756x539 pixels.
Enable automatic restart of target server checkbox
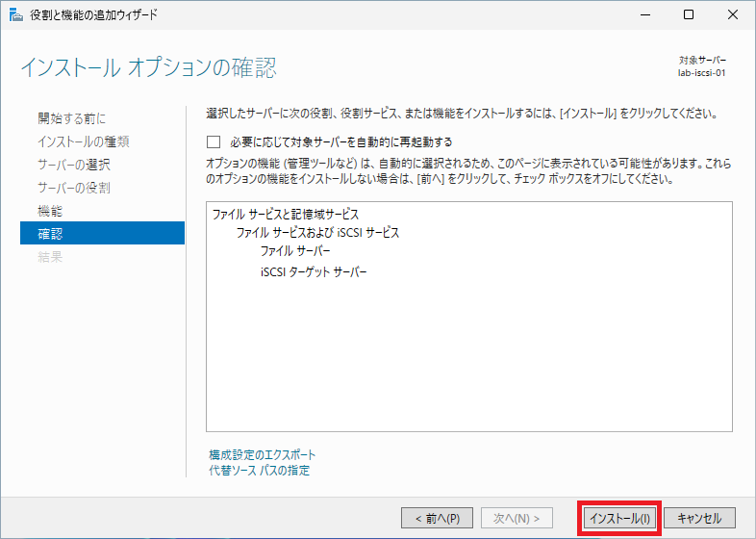click(214, 141)
